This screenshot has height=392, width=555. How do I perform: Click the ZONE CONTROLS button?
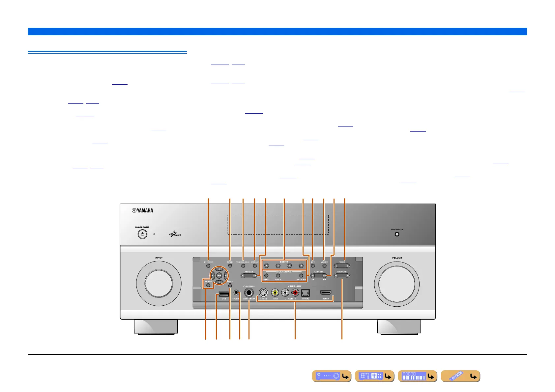pyautogui.click(x=301, y=275)
